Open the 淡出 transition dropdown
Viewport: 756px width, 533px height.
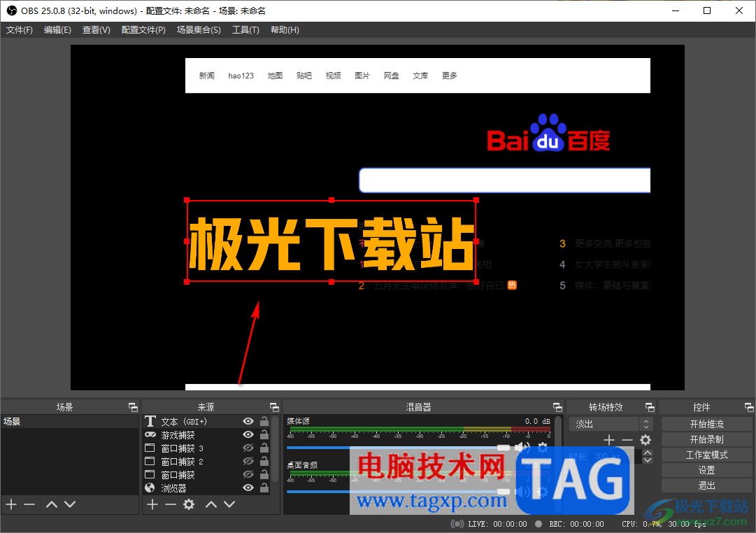pos(611,424)
